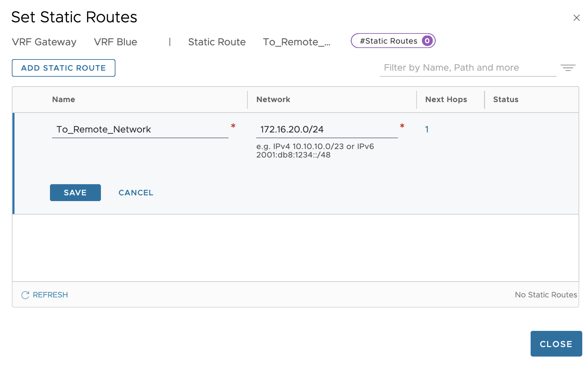Save the static route entry
Image resolution: width=588 pixels, height=365 pixels.
pyautogui.click(x=75, y=193)
